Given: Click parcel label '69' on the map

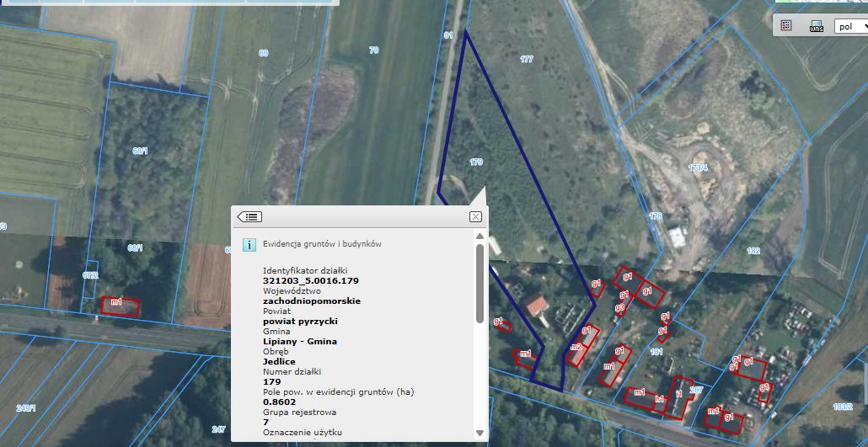Looking at the screenshot, I should [264, 53].
